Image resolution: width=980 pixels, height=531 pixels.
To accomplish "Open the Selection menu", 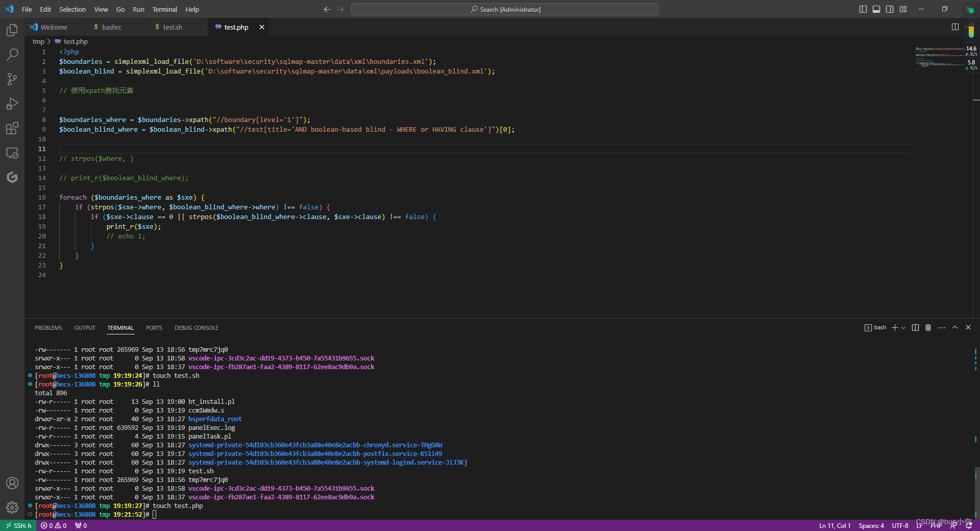I will [72, 9].
